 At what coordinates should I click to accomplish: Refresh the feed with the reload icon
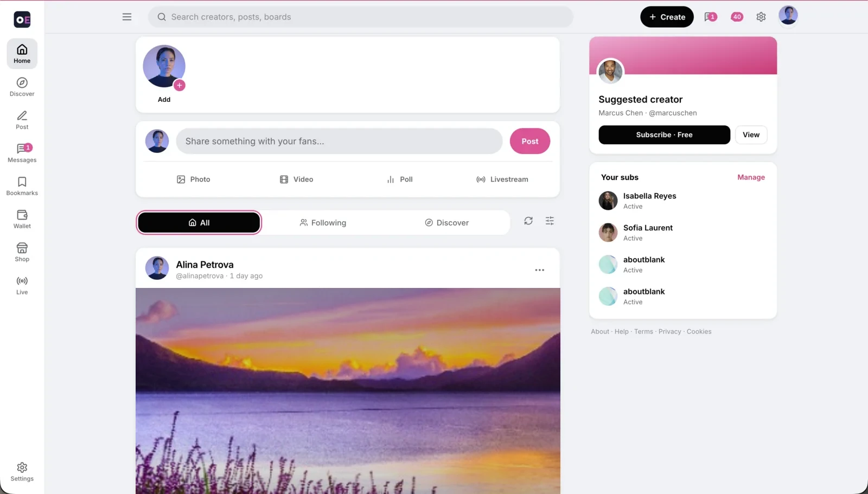tap(528, 221)
